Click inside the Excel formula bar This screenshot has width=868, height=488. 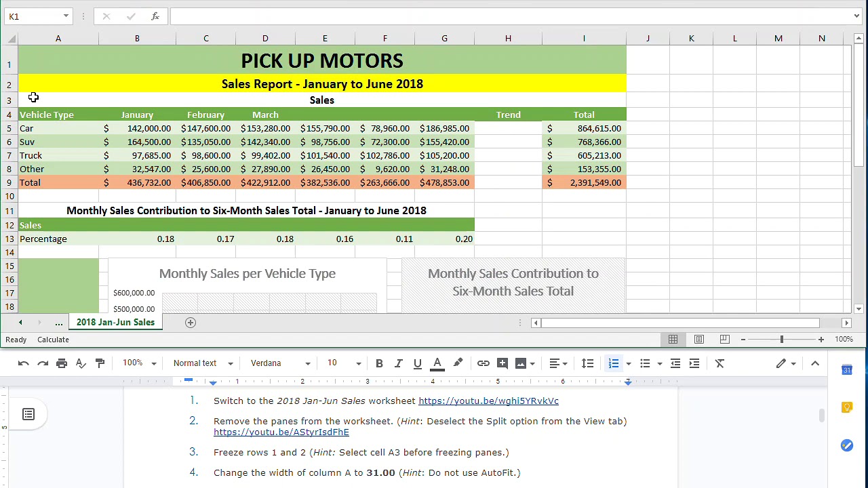512,16
